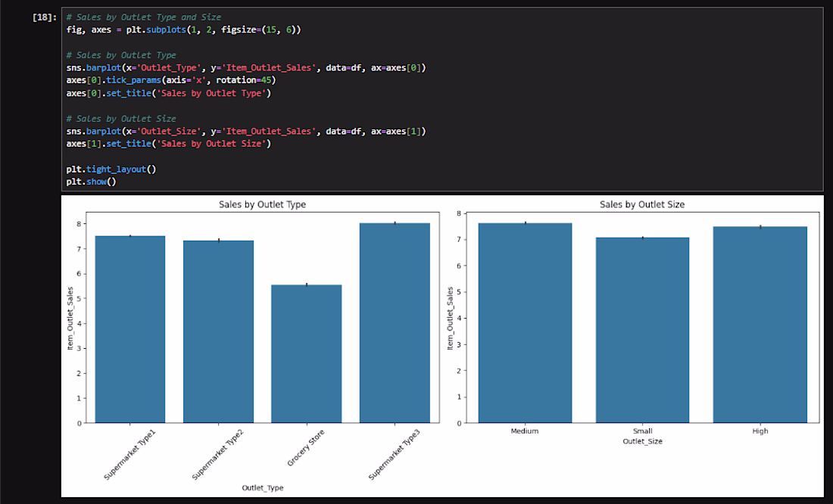Image resolution: width=833 pixels, height=504 pixels.
Task: Click the right chart's Item_Outlet_Sales y-axis label
Action: (x=450, y=318)
